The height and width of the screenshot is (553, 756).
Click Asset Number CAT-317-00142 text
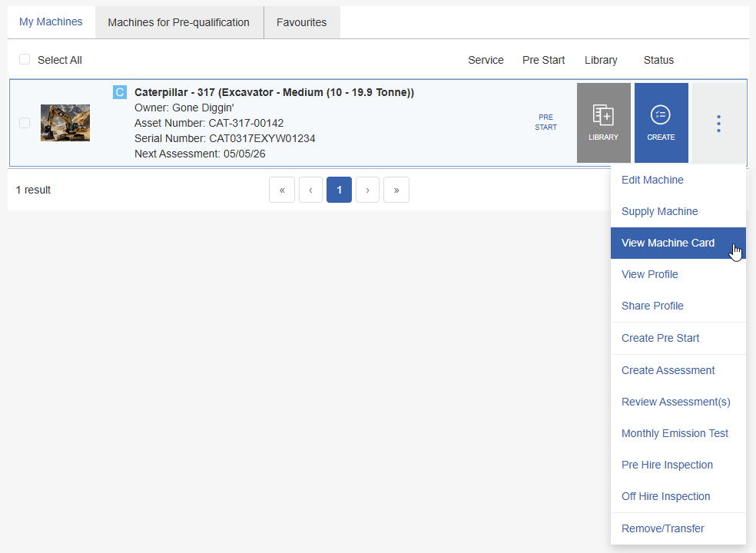pyautogui.click(x=209, y=123)
